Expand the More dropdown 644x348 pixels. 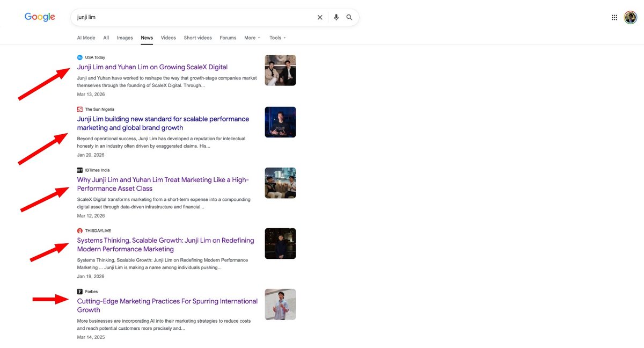click(252, 38)
